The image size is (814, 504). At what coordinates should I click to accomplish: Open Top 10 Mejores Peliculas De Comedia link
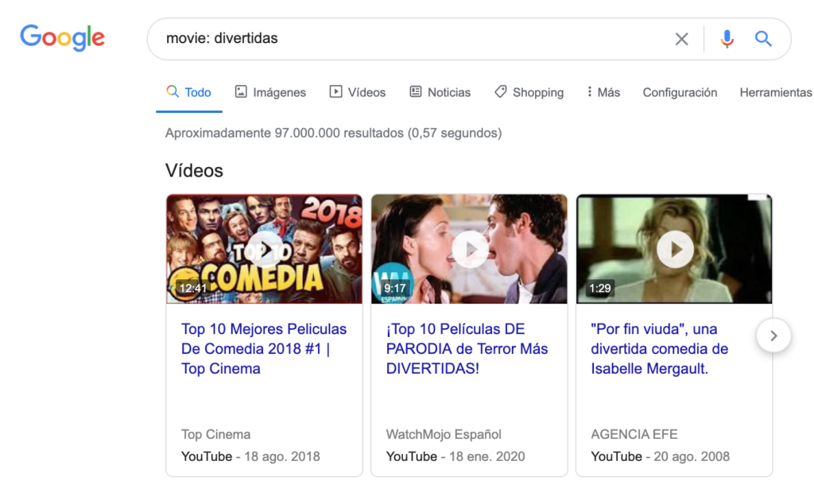coord(264,349)
